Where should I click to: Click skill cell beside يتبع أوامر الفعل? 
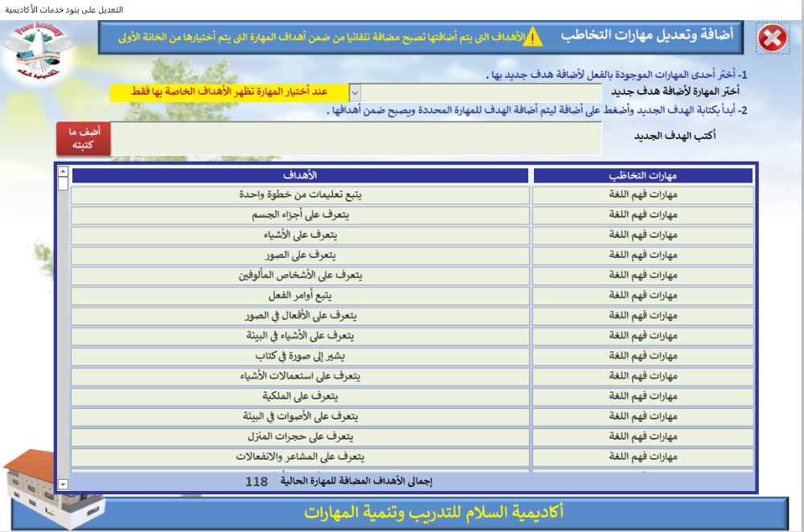point(643,296)
